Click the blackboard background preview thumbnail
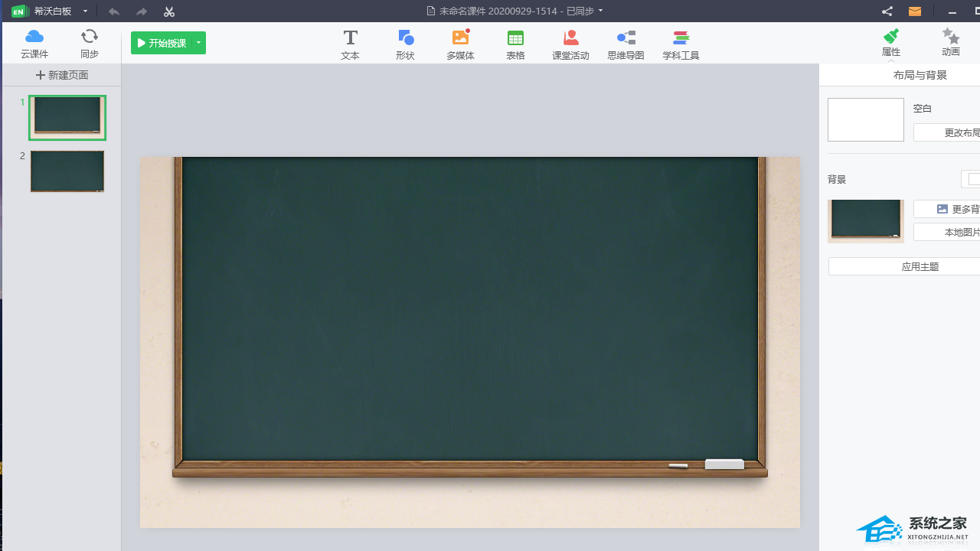The height and width of the screenshot is (551, 980). [x=866, y=221]
